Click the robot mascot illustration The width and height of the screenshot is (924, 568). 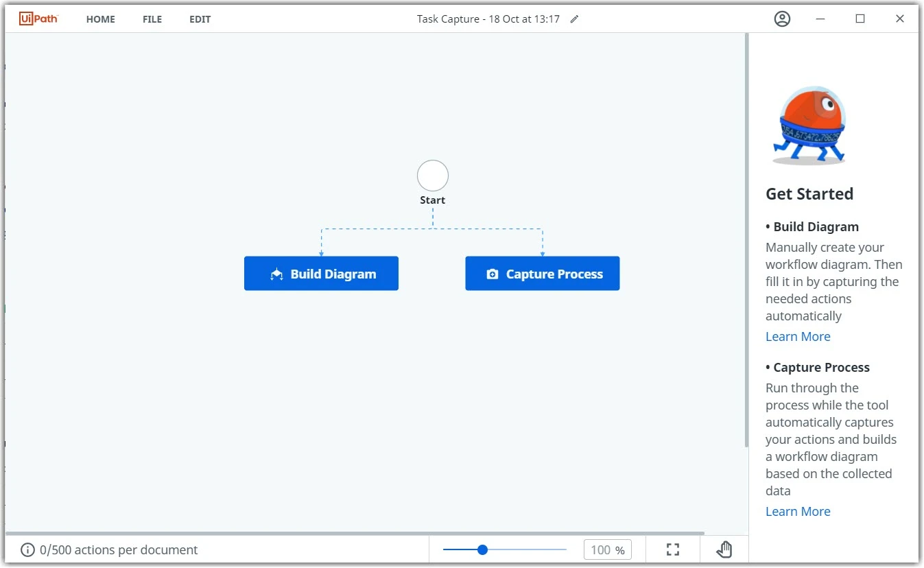click(x=810, y=126)
